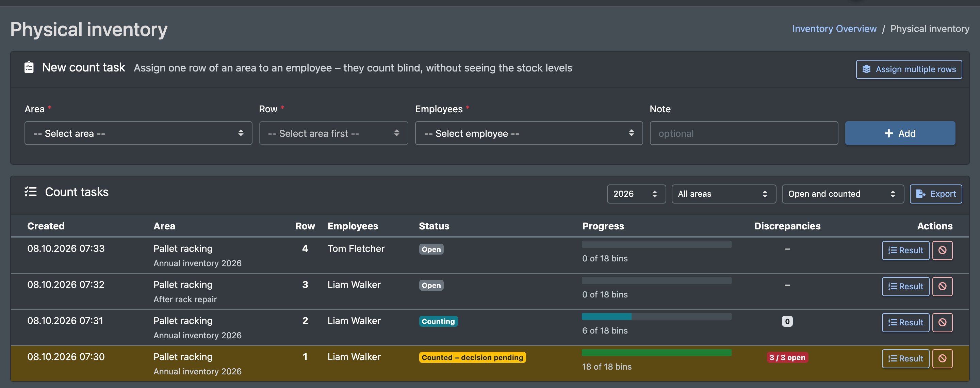Click the '08.10.2026 07:31' created date
The width and height of the screenshot is (980, 388).
[x=65, y=321]
